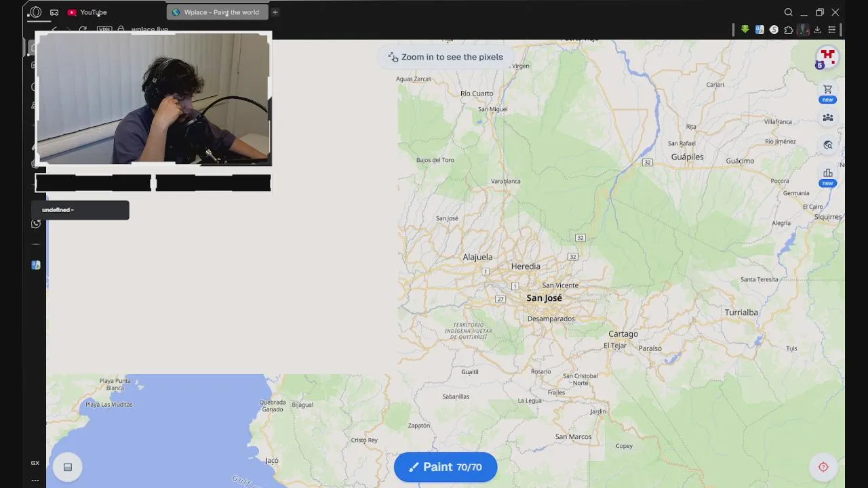Click the VPN badge in address bar
Screen dimensions: 868x488
(x=104, y=30)
